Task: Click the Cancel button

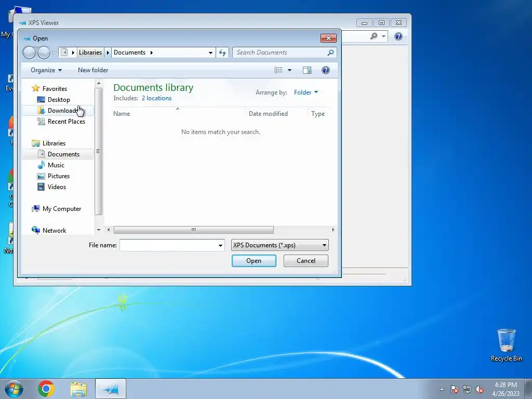Action: 306,261
